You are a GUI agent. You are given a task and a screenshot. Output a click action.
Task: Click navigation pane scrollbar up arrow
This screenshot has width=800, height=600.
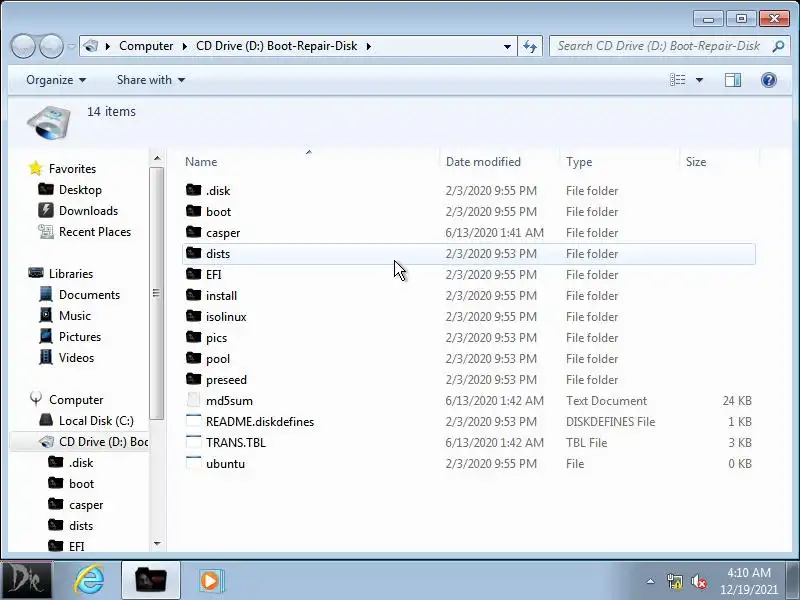tap(157, 158)
